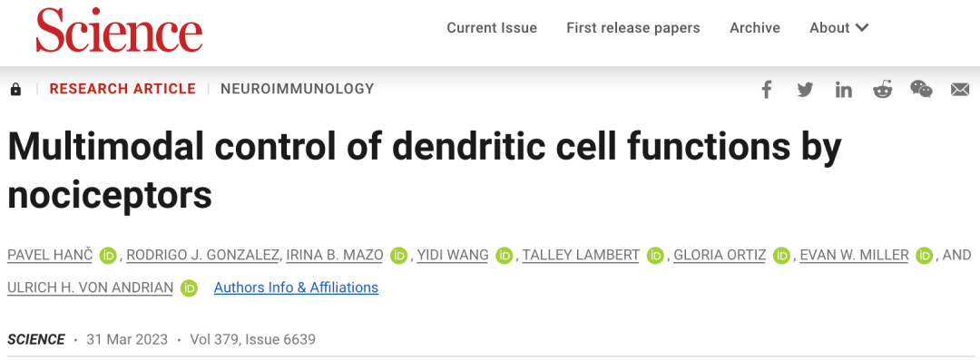This screenshot has width=980, height=360.
Task: Share article on LinkedIn
Action: (x=843, y=90)
